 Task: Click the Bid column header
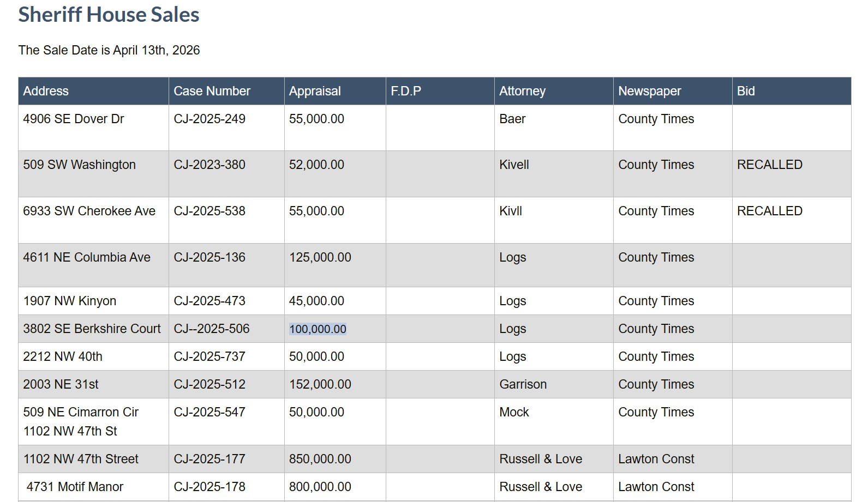tap(746, 91)
